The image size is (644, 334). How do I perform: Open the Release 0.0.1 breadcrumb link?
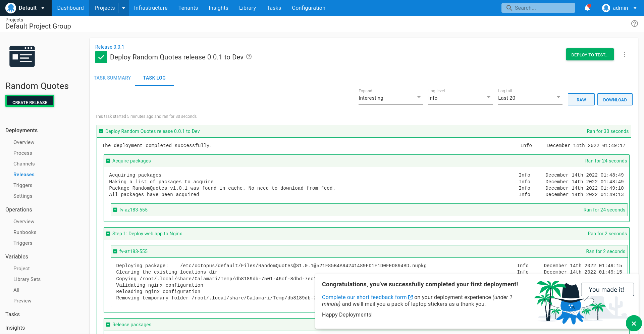110,47
